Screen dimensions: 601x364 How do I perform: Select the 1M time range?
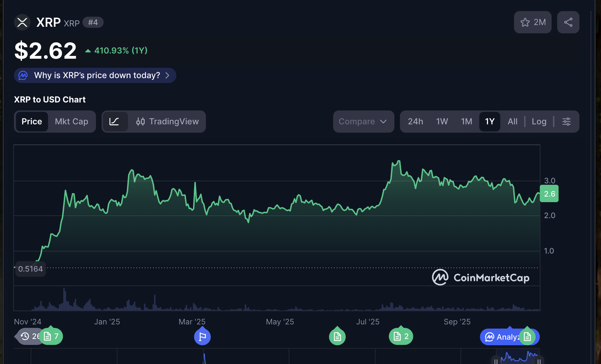click(x=466, y=122)
